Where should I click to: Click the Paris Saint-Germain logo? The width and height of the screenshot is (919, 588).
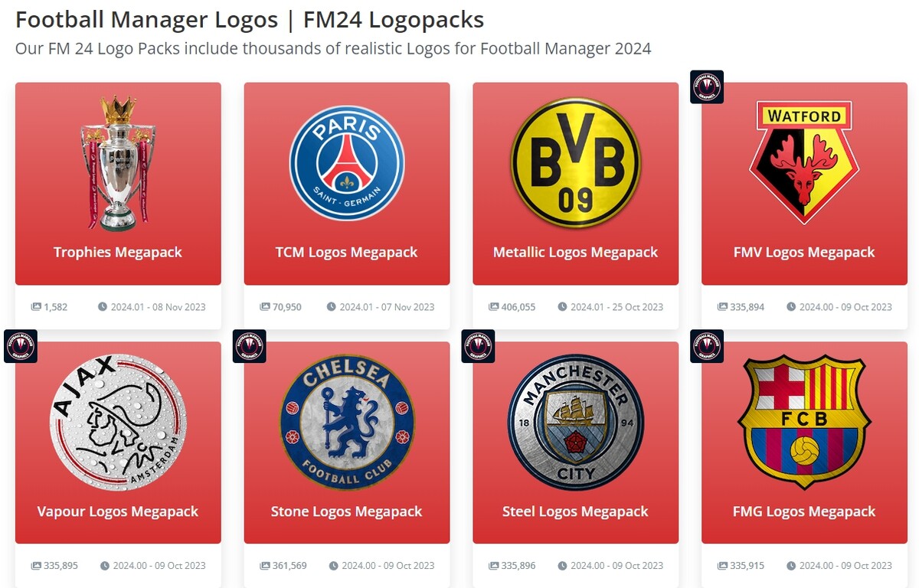click(x=346, y=163)
